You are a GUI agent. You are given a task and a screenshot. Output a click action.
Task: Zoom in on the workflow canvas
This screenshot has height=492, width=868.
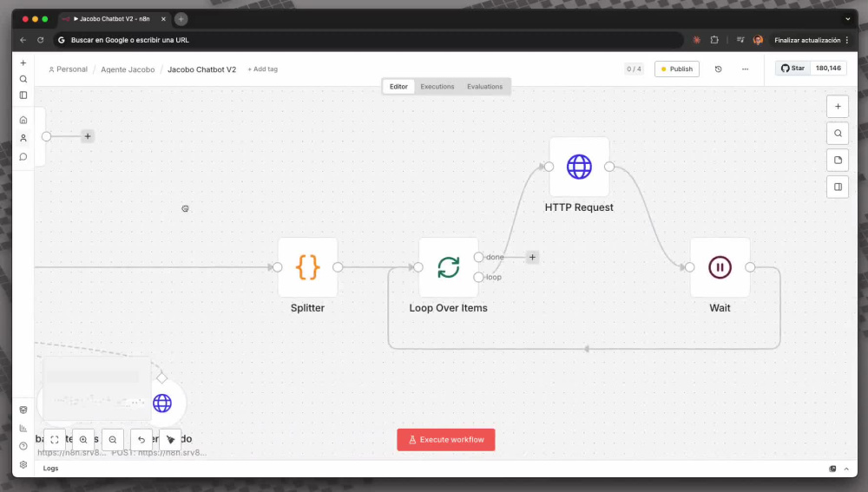coord(83,439)
